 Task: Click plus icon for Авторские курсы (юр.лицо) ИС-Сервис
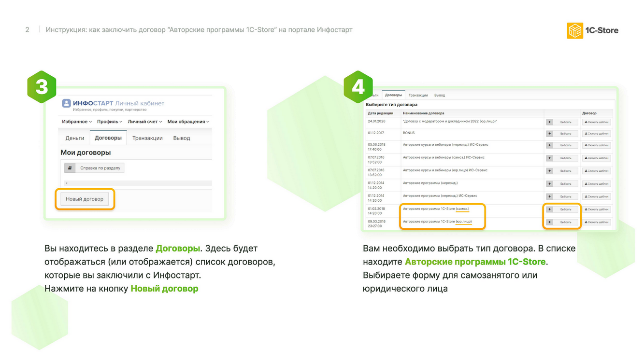click(549, 171)
